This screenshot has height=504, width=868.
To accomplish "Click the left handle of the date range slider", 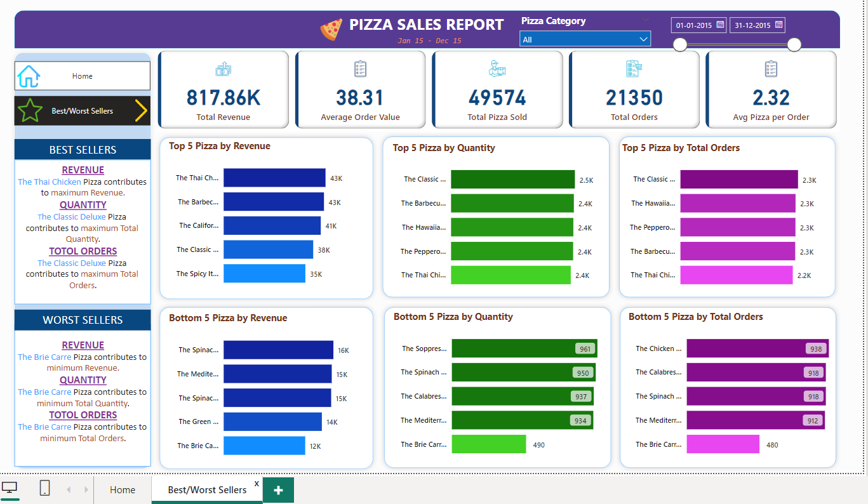I will pyautogui.click(x=679, y=44).
